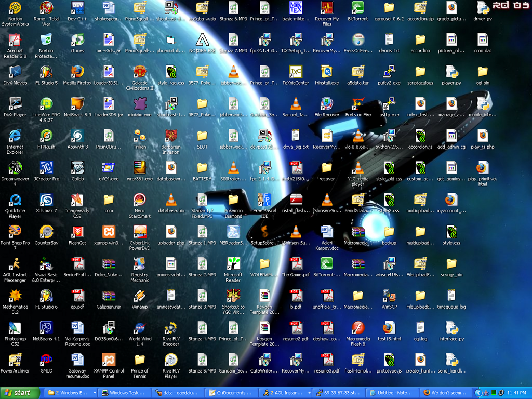This screenshot has width=532, height=399.
Task: Open Galactic Civilizations II icon
Action: click(x=140, y=78)
